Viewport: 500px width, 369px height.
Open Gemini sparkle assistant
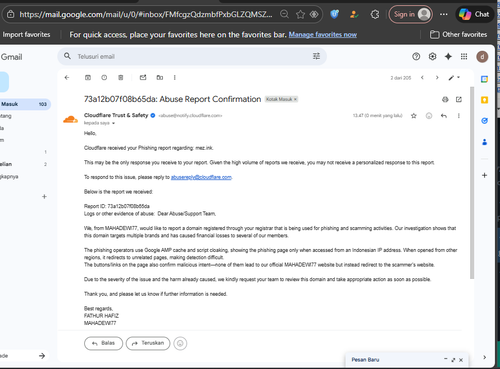pyautogui.click(x=448, y=57)
